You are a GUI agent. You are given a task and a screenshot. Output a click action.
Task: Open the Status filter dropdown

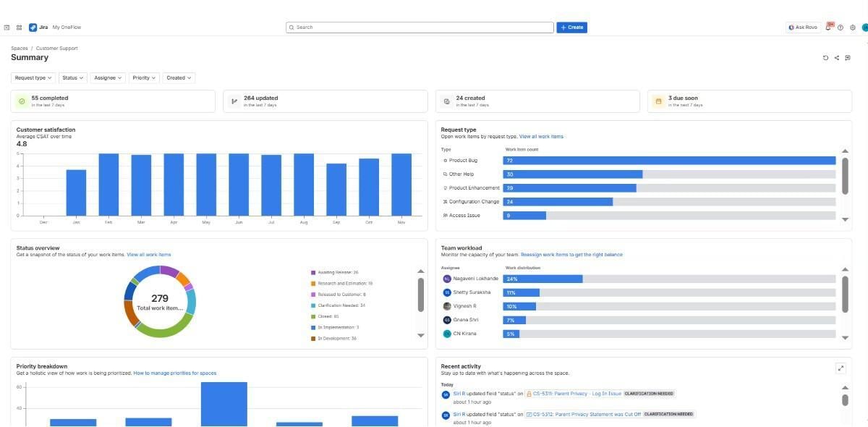(73, 78)
